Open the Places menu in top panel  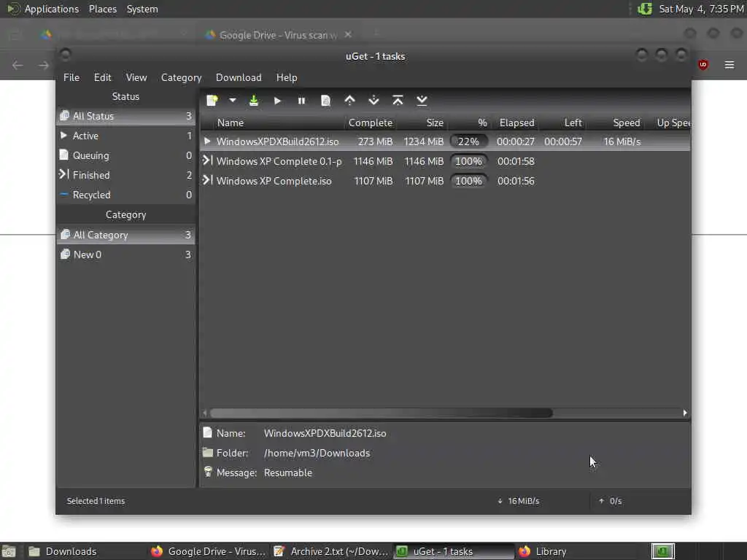pos(103,9)
